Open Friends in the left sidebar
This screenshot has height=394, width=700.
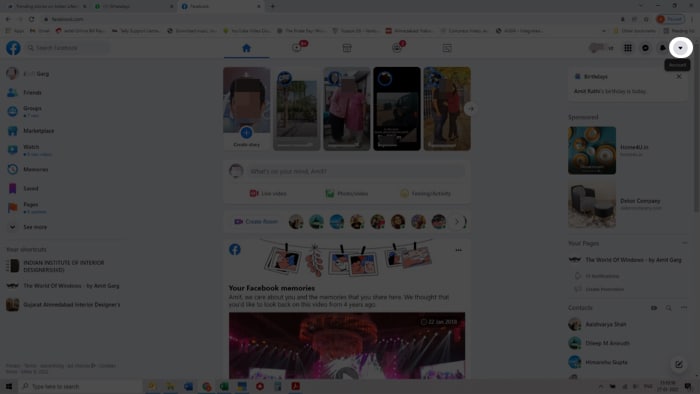[x=32, y=92]
